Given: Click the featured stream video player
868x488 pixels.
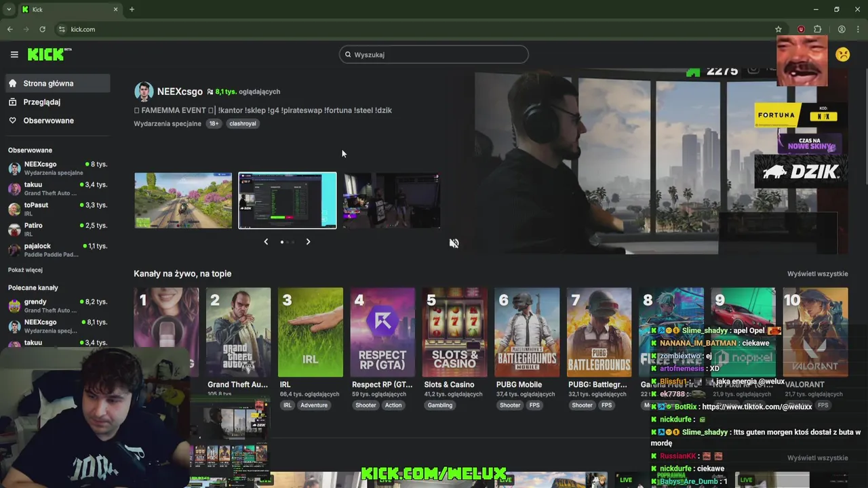Looking at the screenshot, I should tap(661, 163).
